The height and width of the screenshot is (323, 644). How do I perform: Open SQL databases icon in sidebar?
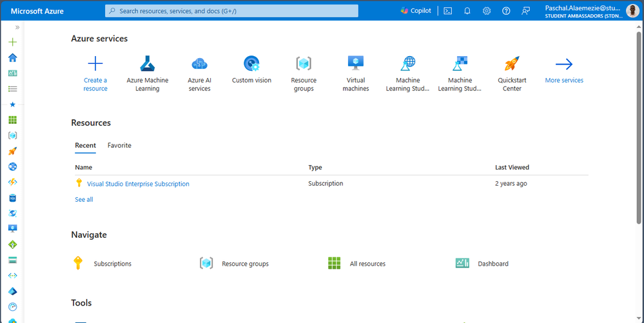(12, 198)
